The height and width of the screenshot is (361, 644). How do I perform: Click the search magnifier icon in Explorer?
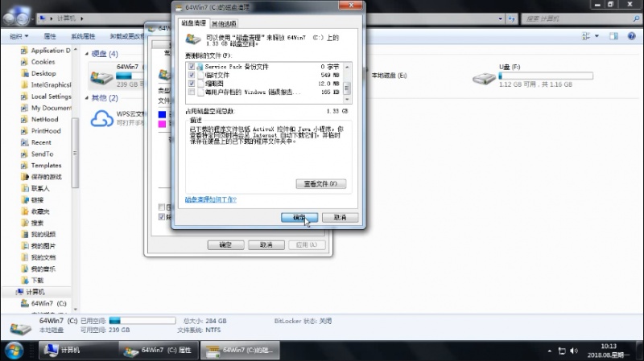(x=636, y=18)
